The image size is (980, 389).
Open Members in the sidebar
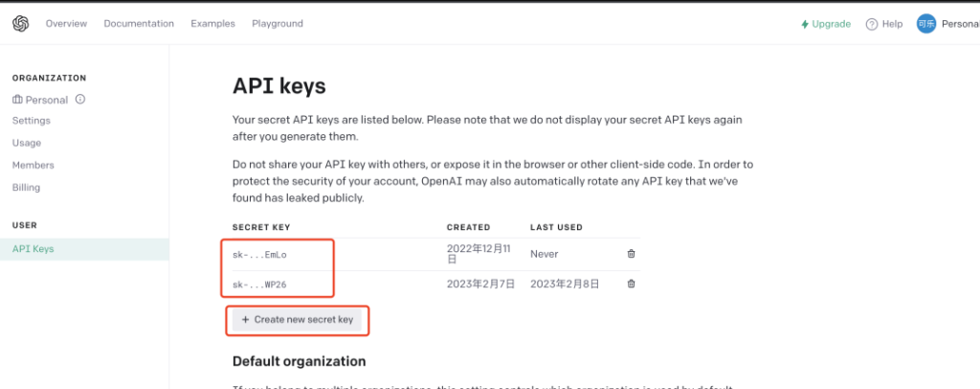coord(33,165)
